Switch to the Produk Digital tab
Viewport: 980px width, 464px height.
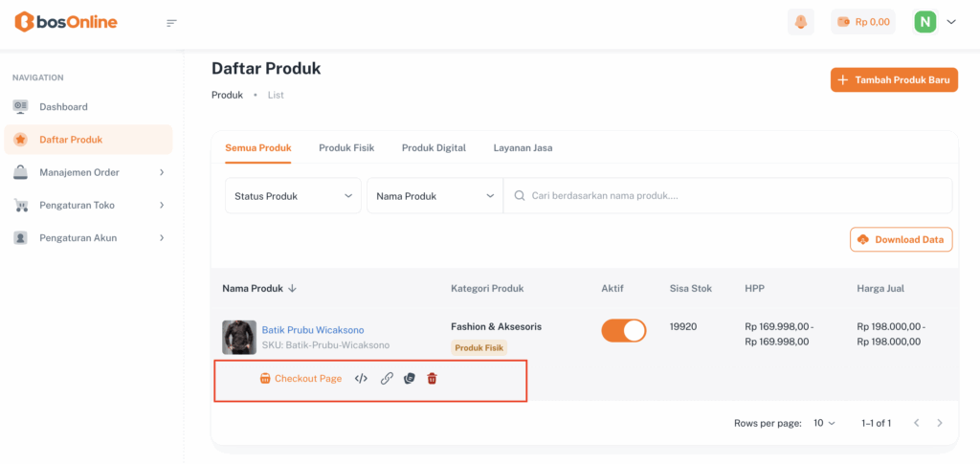coord(434,148)
